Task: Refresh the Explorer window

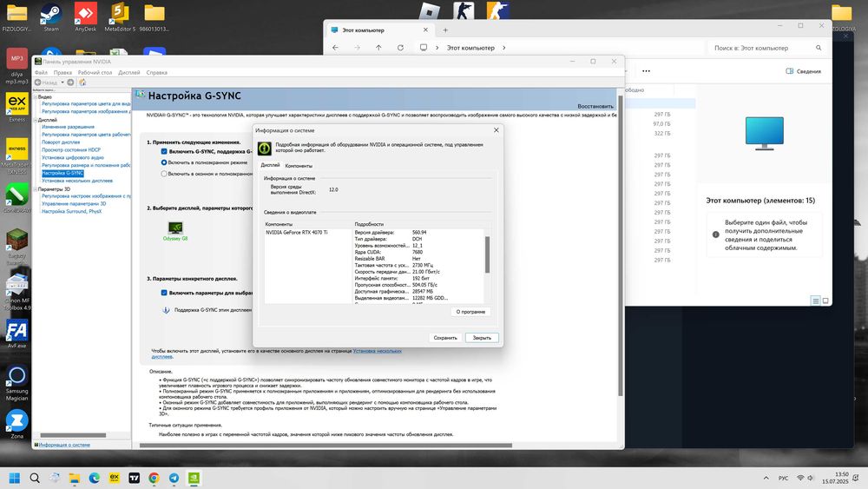Action: pos(400,48)
